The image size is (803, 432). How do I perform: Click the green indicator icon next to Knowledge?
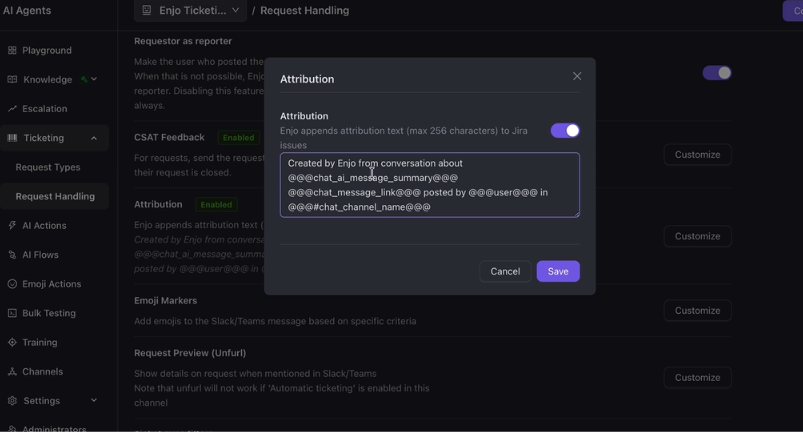click(x=84, y=79)
